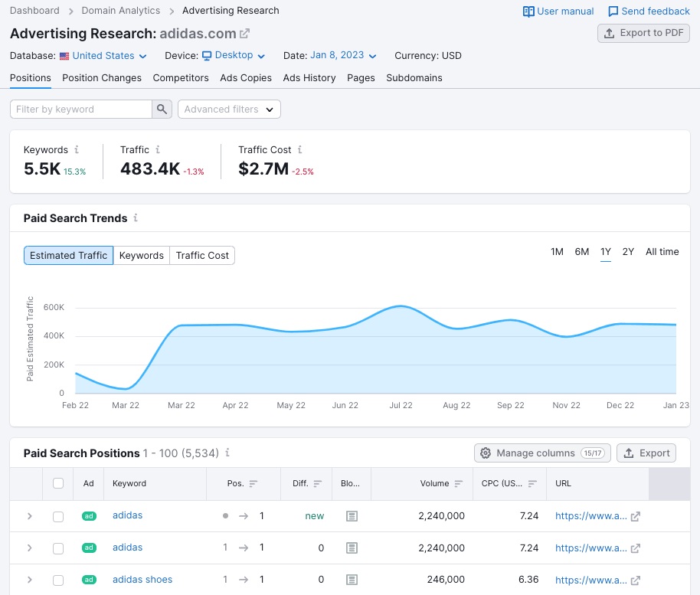Open the Ads Copies tab
This screenshot has width=700, height=595.
pyautogui.click(x=246, y=78)
